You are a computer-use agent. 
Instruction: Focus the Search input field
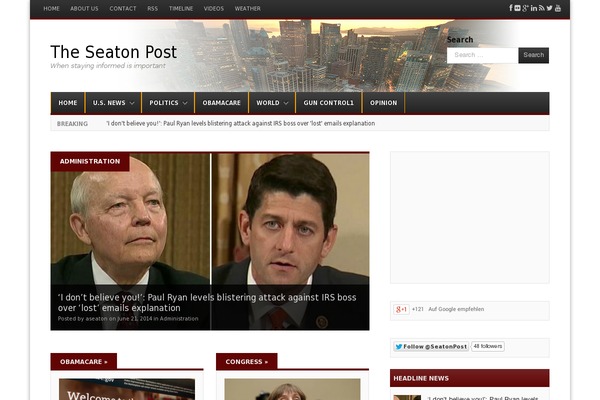pyautogui.click(x=483, y=55)
